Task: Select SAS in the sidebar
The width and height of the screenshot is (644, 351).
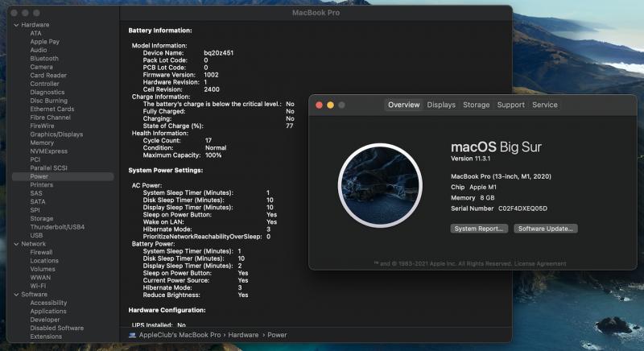Action: pos(35,193)
